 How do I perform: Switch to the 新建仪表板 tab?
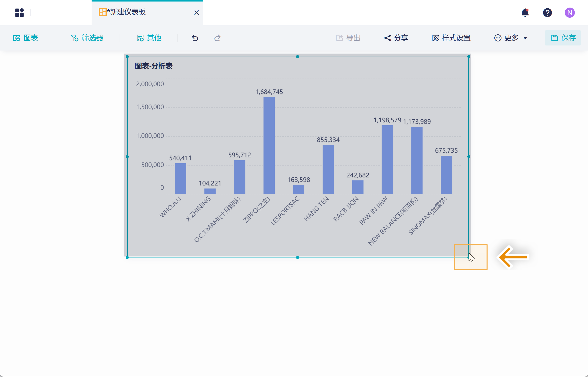(147, 13)
